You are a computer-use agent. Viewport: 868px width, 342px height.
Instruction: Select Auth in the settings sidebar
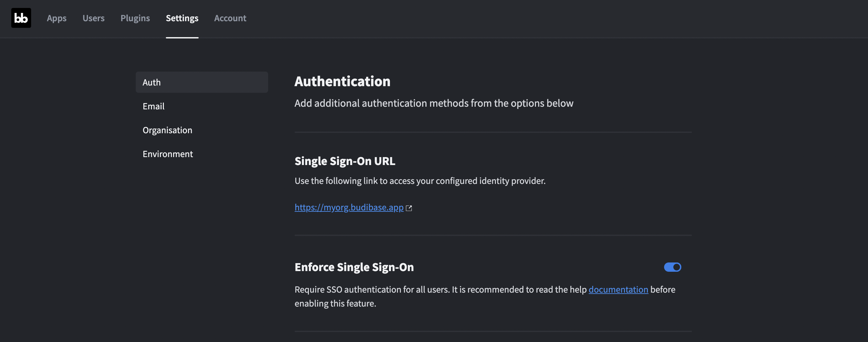coord(202,82)
